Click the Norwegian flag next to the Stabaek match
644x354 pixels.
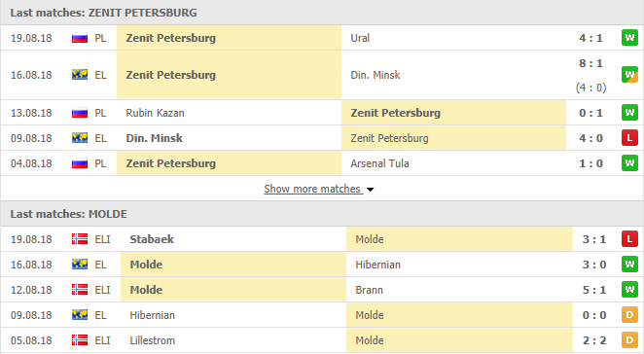pos(80,239)
